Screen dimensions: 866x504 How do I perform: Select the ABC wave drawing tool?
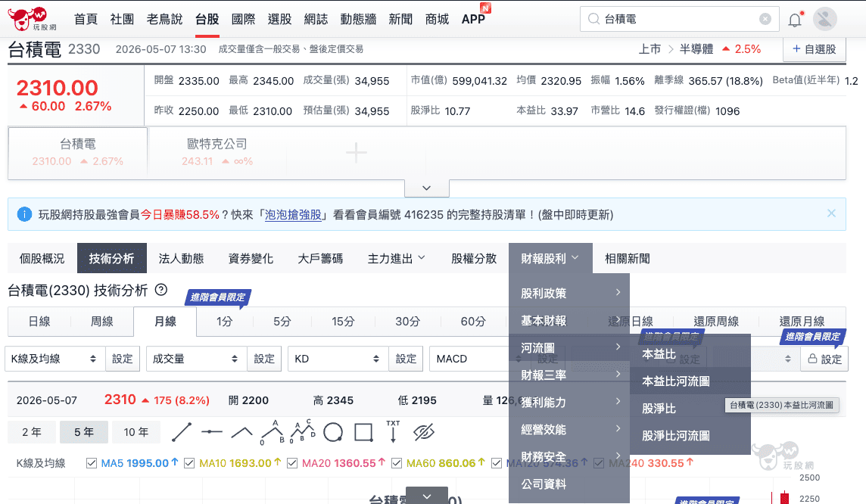point(273,432)
